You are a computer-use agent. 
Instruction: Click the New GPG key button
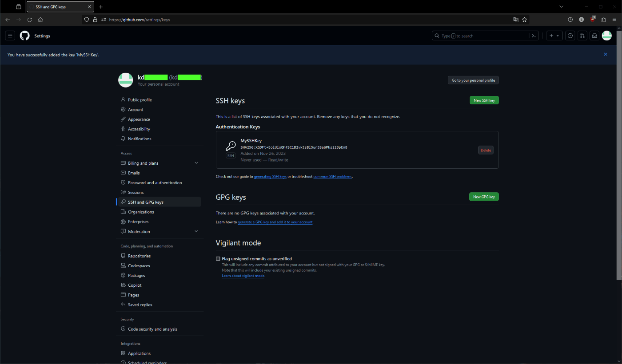[484, 197]
